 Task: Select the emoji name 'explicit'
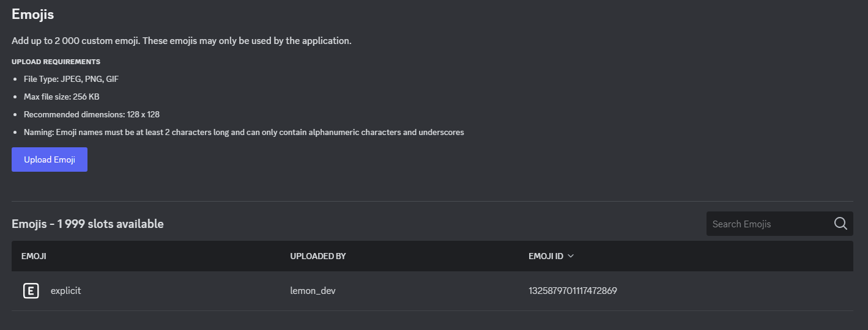click(x=65, y=291)
